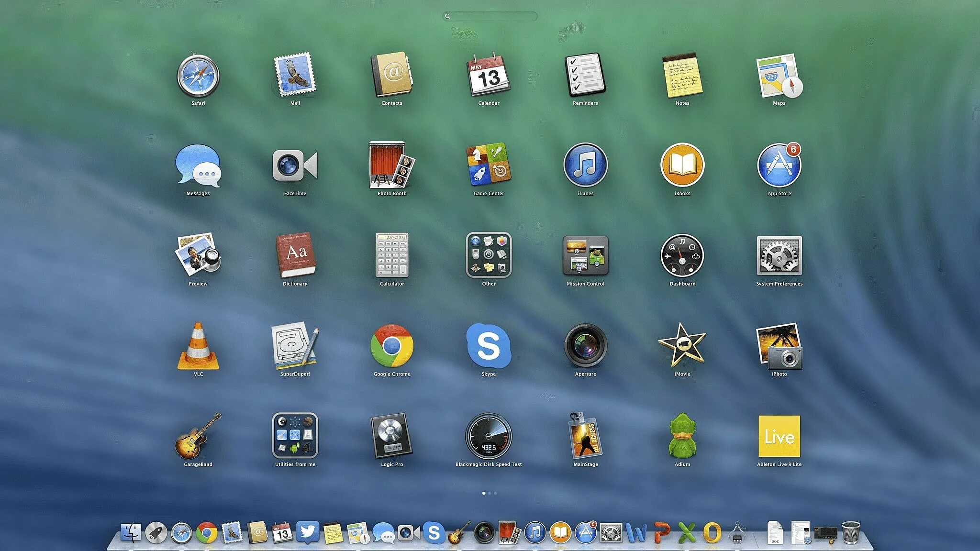Launch the Preview app
Image resolution: width=980 pixels, height=551 pixels.
(198, 254)
